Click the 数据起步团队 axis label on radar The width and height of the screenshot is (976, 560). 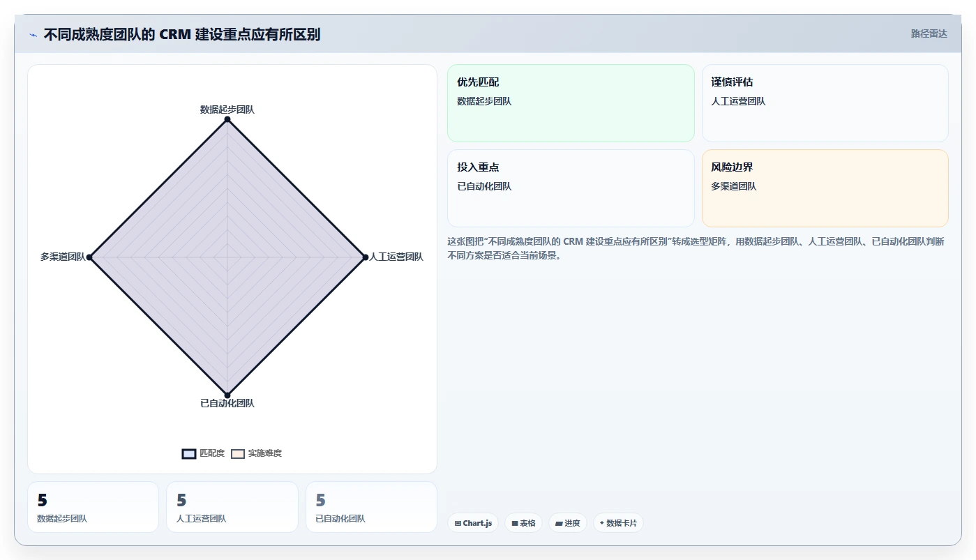[227, 109]
